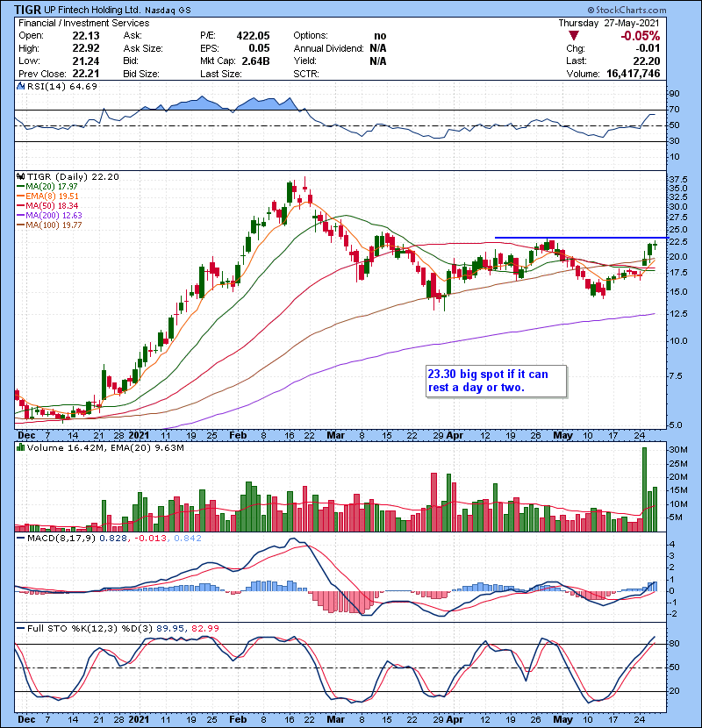This screenshot has height=728, width=702.
Task: Click Financial / Investment Services sector text
Action: (84, 23)
